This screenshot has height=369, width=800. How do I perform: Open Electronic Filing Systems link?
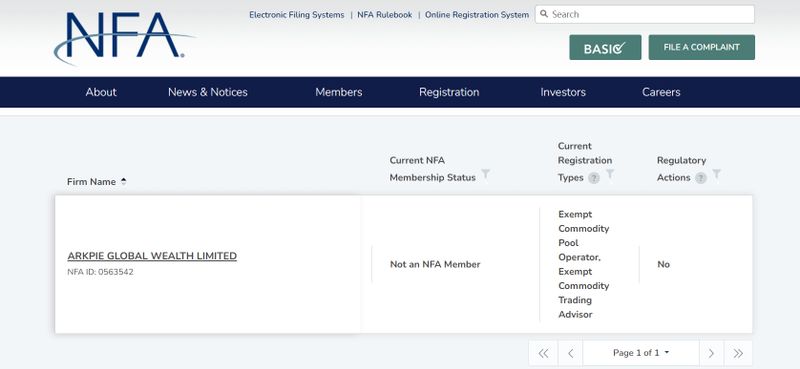296,15
